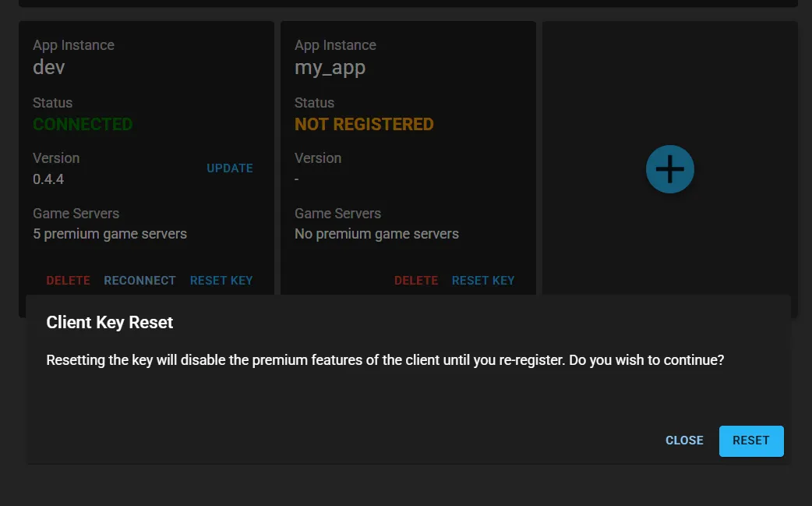Viewport: 812px width, 506px height.
Task: Select the CONNECTED status text
Action: [83, 124]
